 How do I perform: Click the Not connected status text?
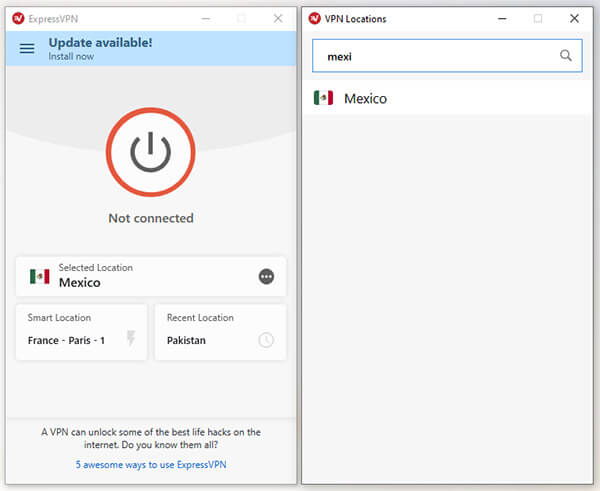(x=151, y=218)
